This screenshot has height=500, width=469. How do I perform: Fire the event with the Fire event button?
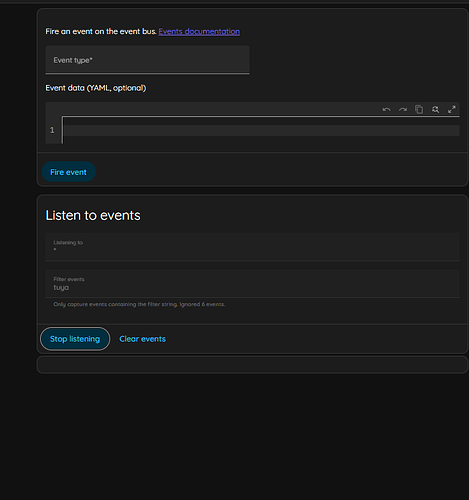pyautogui.click(x=69, y=172)
